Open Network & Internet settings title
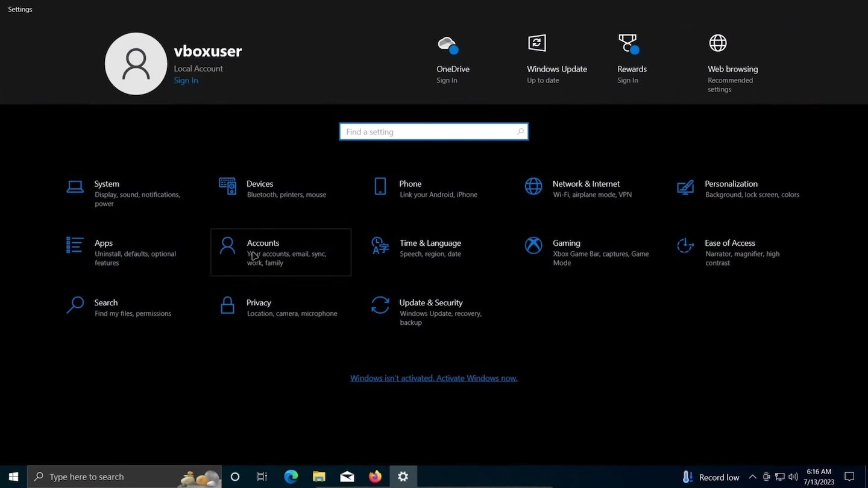This screenshot has height=488, width=868. (586, 184)
